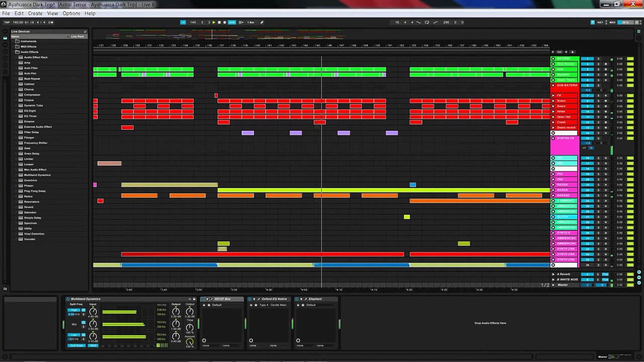This screenshot has height=362, width=644.
Task: Jump to next locator arrow
Action: tap(566, 52)
